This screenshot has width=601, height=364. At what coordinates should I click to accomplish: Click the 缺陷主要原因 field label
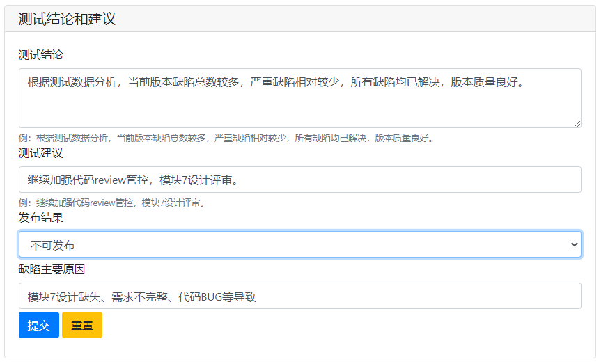point(52,269)
